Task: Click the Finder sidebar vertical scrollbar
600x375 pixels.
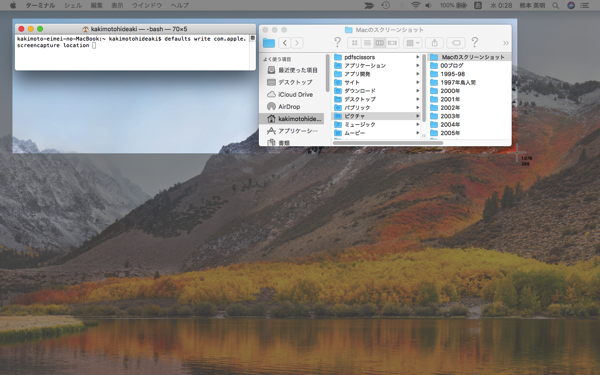Action: pos(328,73)
